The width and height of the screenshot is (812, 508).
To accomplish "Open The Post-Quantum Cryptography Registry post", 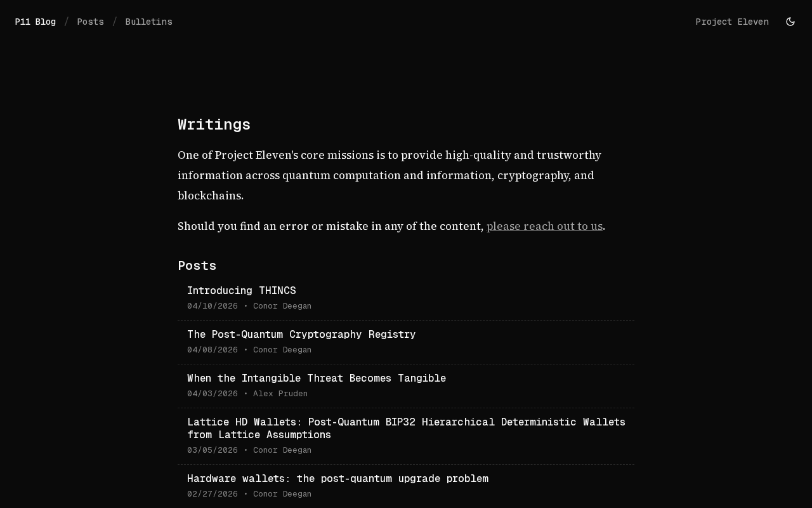I will [301, 334].
